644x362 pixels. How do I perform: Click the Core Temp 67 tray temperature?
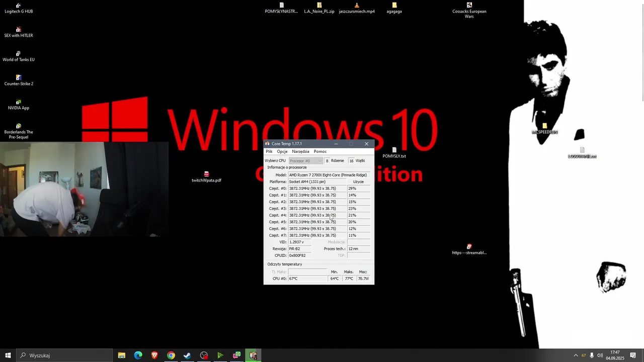584,355
